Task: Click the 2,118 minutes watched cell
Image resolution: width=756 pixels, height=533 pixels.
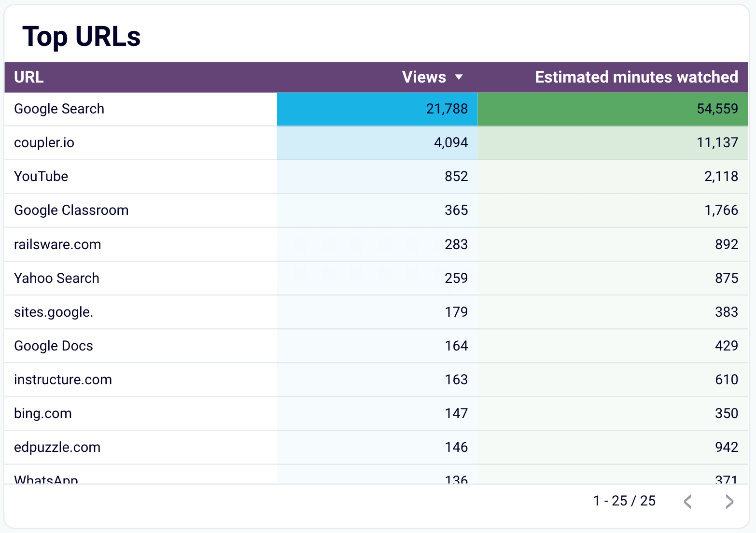Action: click(x=613, y=177)
